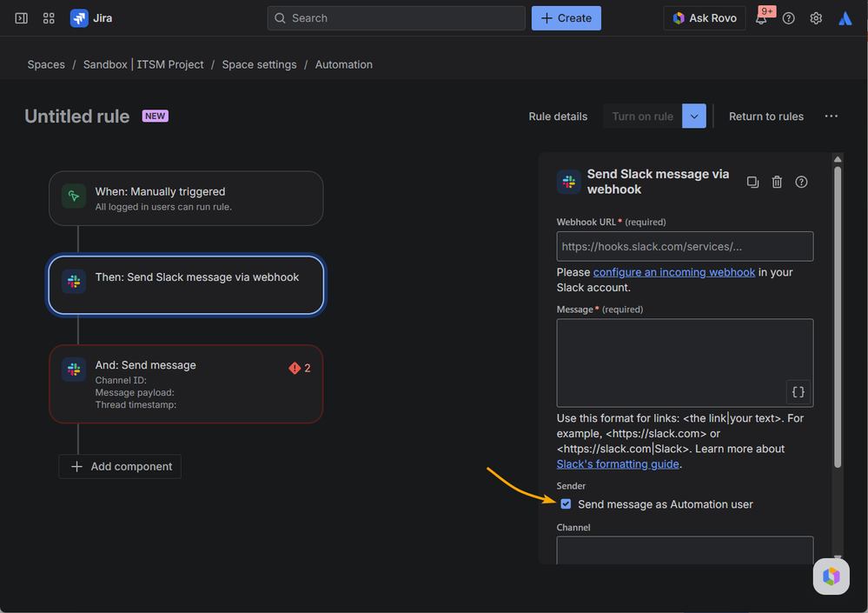Focus the Channel input field
This screenshot has width=868, height=613.
click(x=685, y=550)
